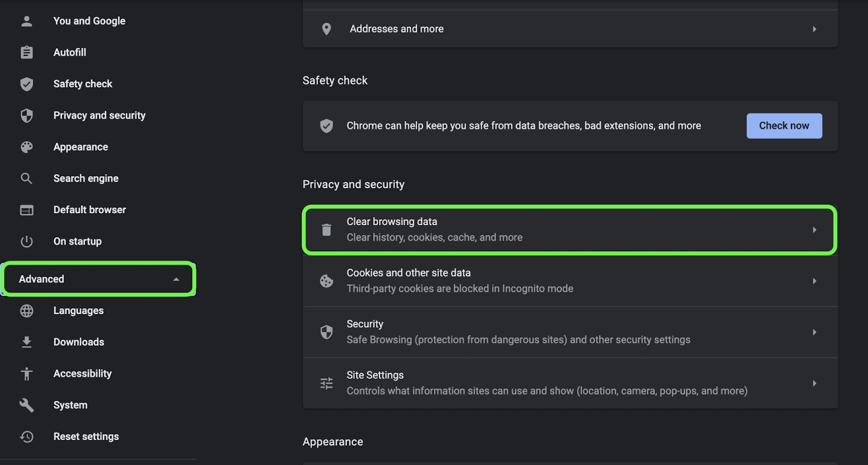Collapse the Advanced section in sidebar

click(x=176, y=279)
